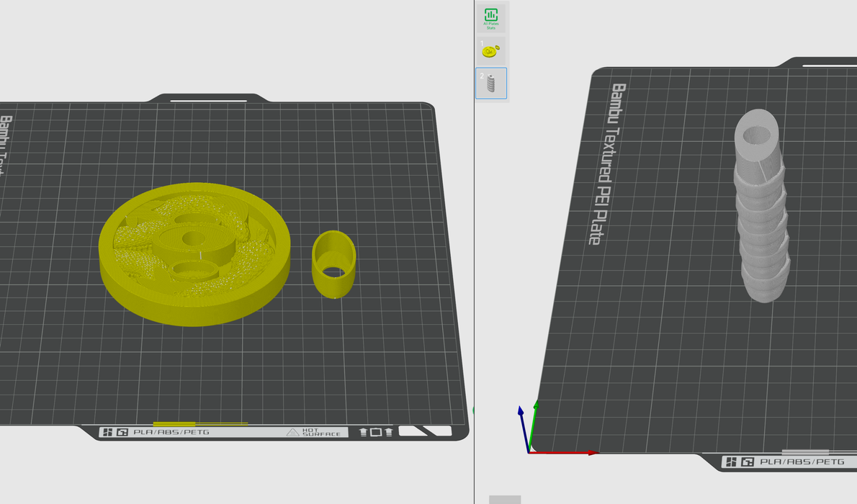Click the blue Z axis arrow

[x=521, y=421]
